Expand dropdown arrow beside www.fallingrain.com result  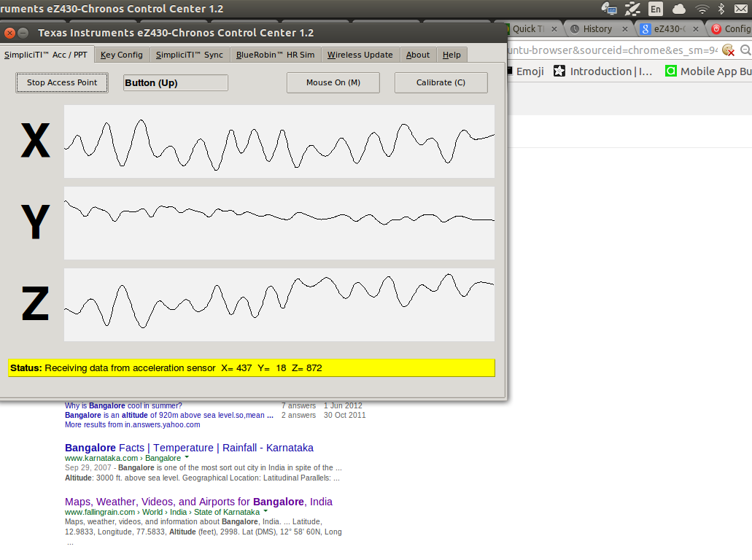[x=265, y=511]
